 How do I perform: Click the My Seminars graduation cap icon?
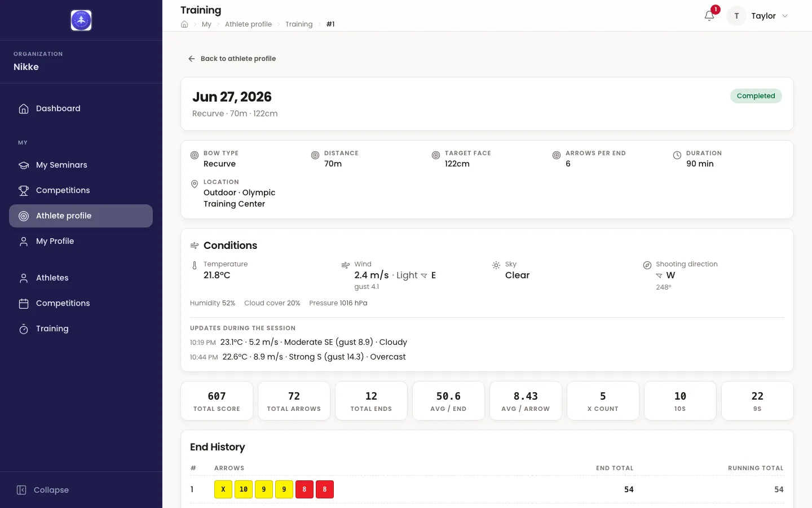pyautogui.click(x=24, y=165)
